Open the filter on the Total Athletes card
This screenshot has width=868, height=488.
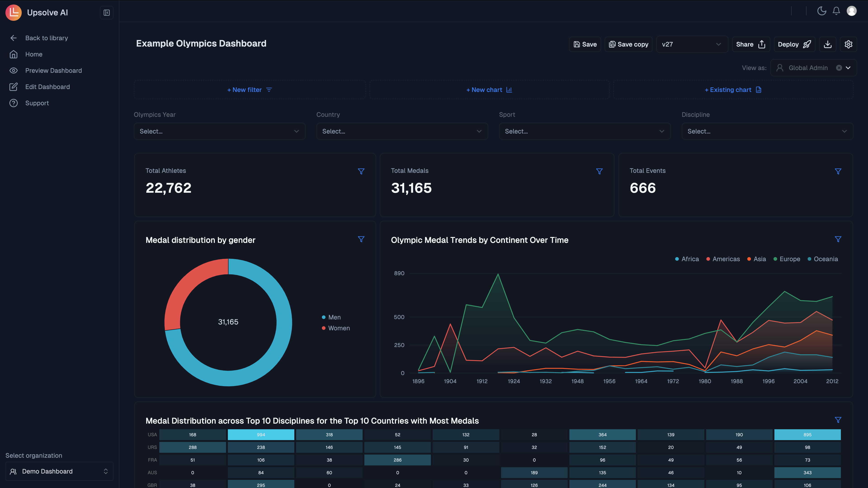pos(361,171)
